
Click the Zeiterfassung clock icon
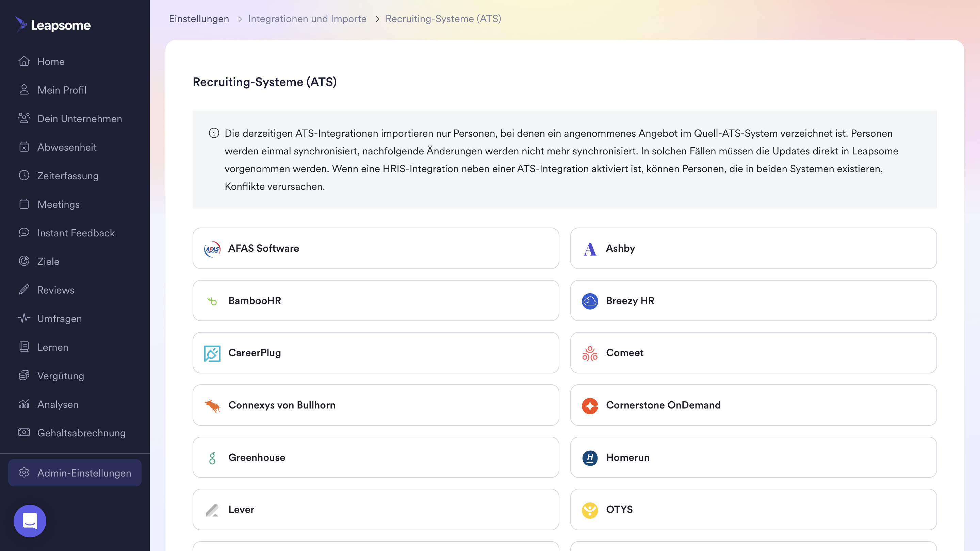[24, 175]
